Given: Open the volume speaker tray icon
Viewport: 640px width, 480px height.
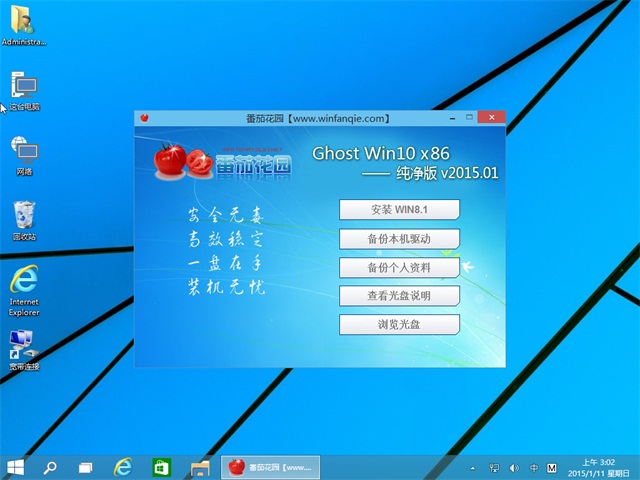Looking at the screenshot, I should 515,467.
